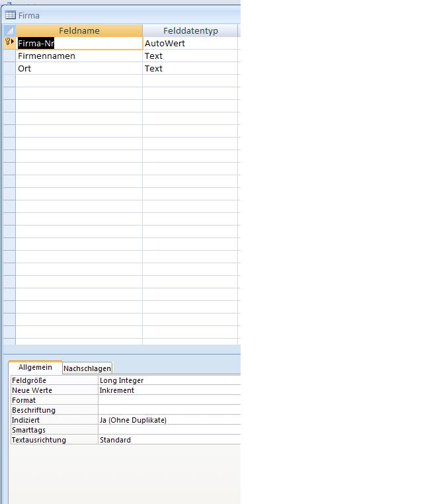Select the Feldname column header

pyautogui.click(x=79, y=31)
